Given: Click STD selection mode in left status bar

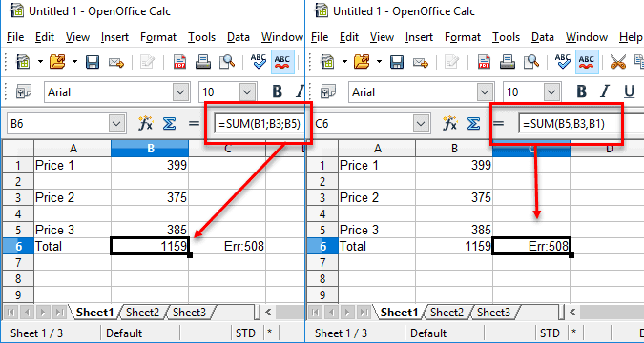Looking at the screenshot, I should point(245,333).
